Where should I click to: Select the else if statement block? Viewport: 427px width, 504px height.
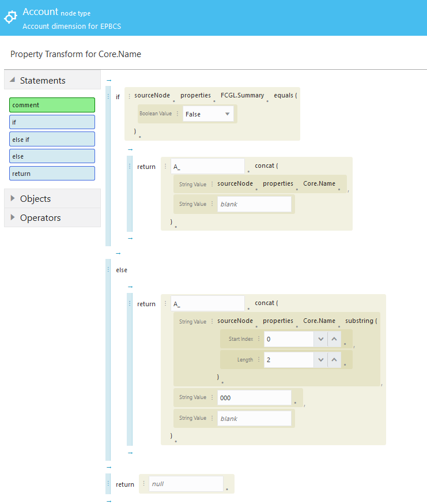coord(52,139)
